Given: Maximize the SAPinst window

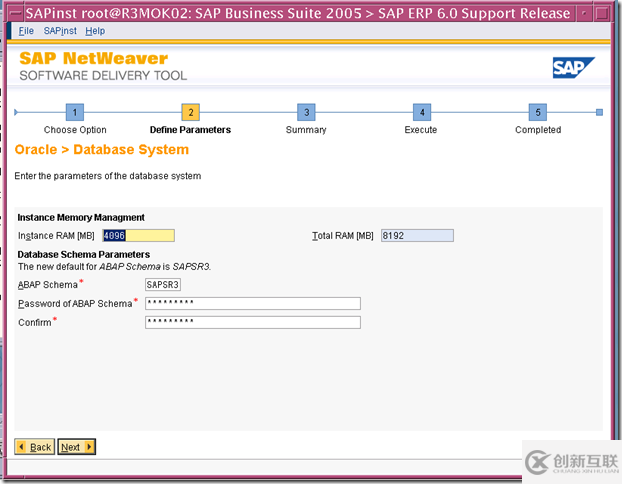Looking at the screenshot, I should (602, 14).
